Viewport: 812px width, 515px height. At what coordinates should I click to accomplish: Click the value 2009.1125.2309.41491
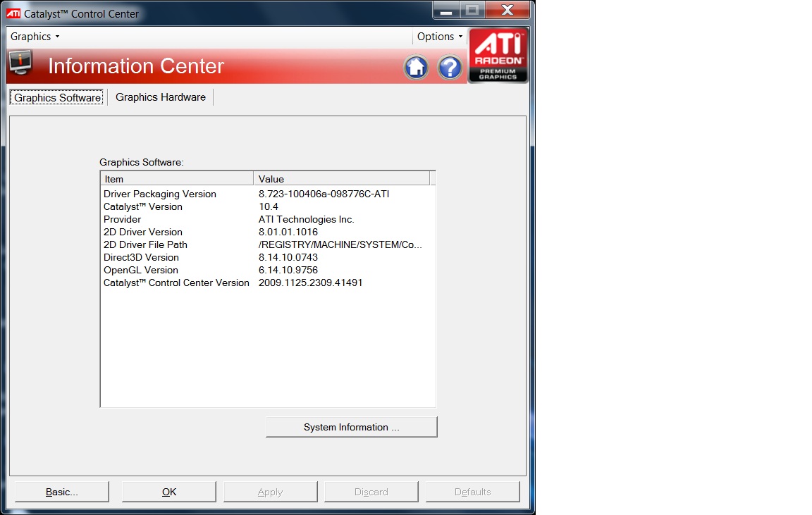click(310, 283)
